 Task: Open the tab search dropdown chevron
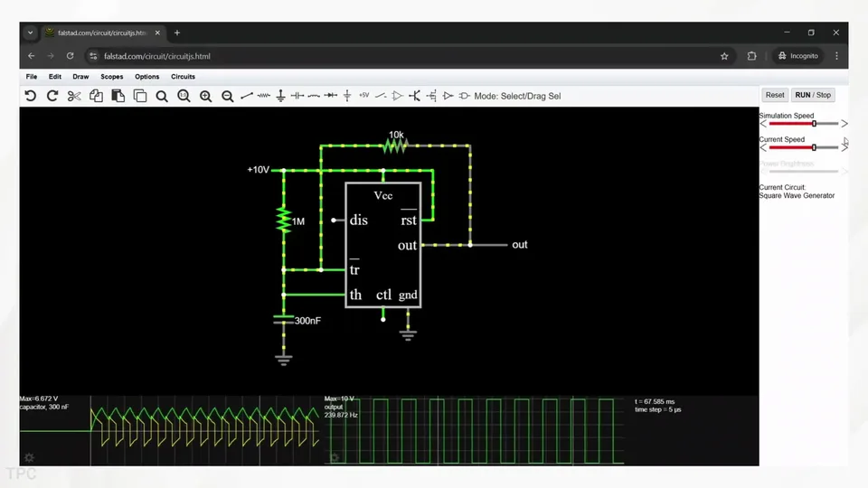[31, 33]
